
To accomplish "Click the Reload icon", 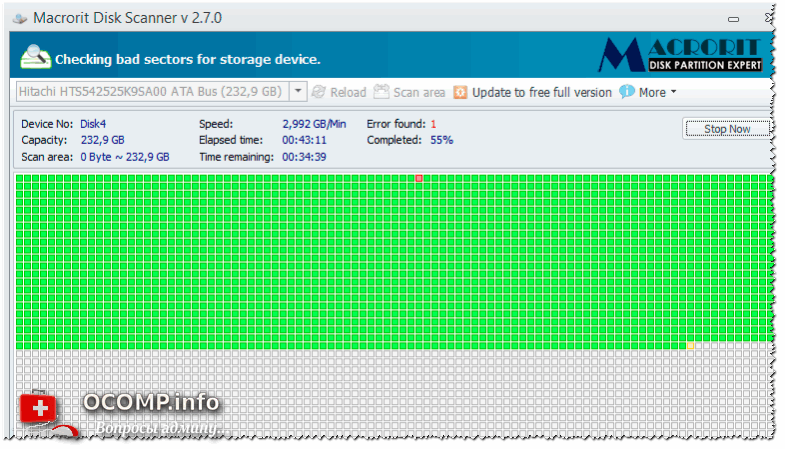I will click(319, 92).
